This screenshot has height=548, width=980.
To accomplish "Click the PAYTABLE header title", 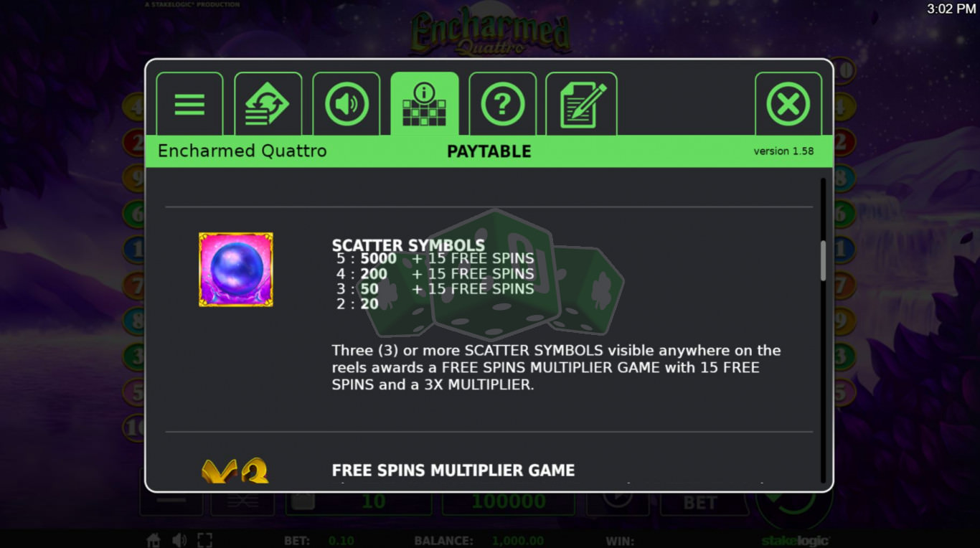I will (x=489, y=151).
